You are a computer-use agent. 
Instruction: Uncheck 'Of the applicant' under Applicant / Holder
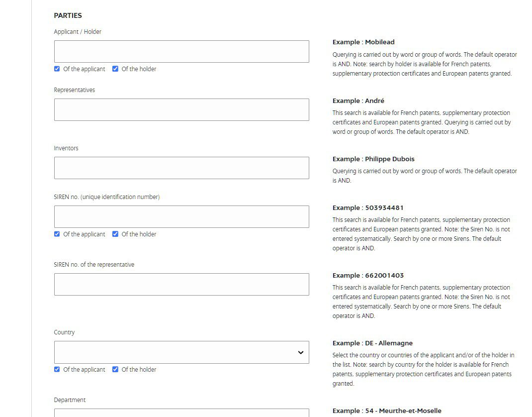coord(57,69)
